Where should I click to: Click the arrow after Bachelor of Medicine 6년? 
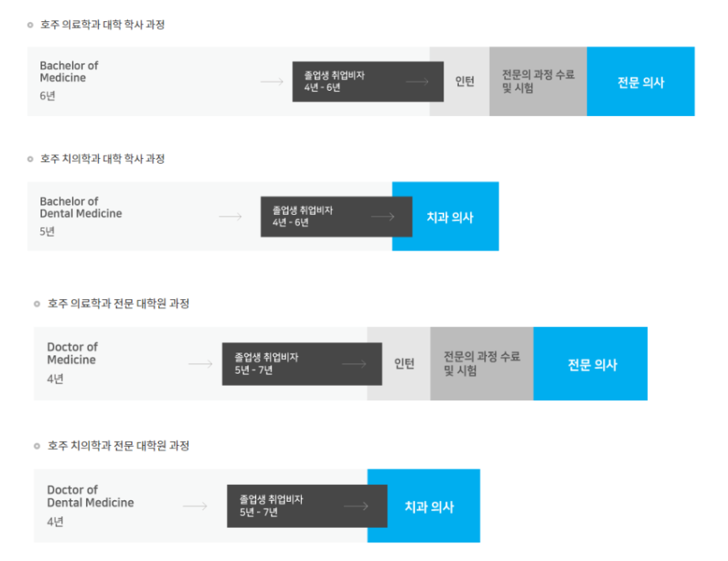272,82
